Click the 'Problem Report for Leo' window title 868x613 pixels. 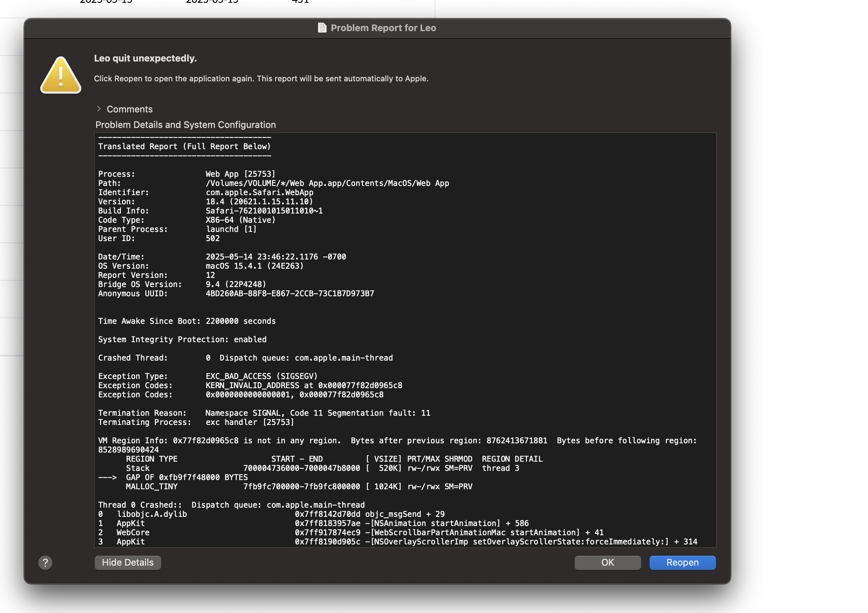[383, 28]
